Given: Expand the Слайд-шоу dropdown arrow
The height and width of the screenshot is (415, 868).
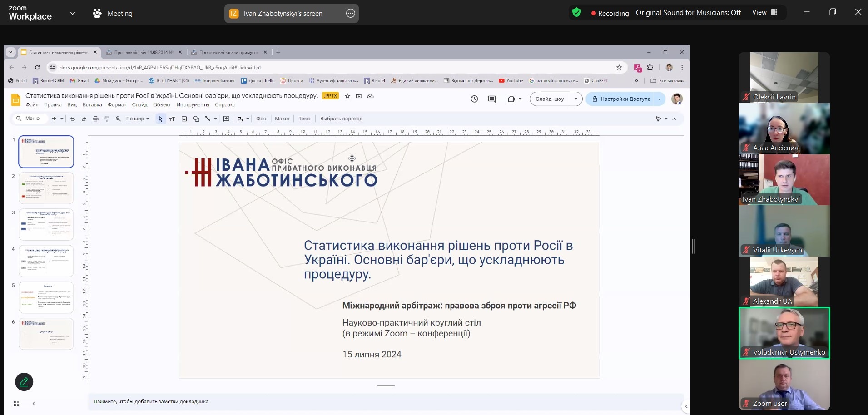Looking at the screenshot, I should 576,99.
